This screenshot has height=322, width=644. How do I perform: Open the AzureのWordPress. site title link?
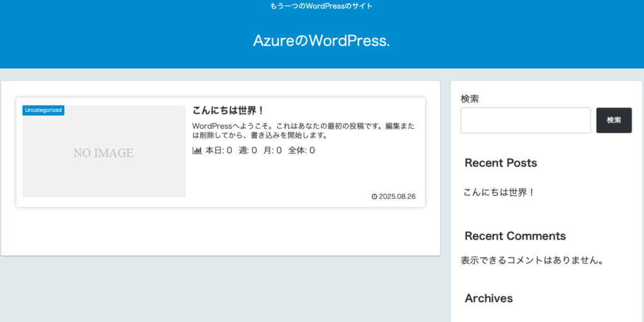pyautogui.click(x=321, y=41)
